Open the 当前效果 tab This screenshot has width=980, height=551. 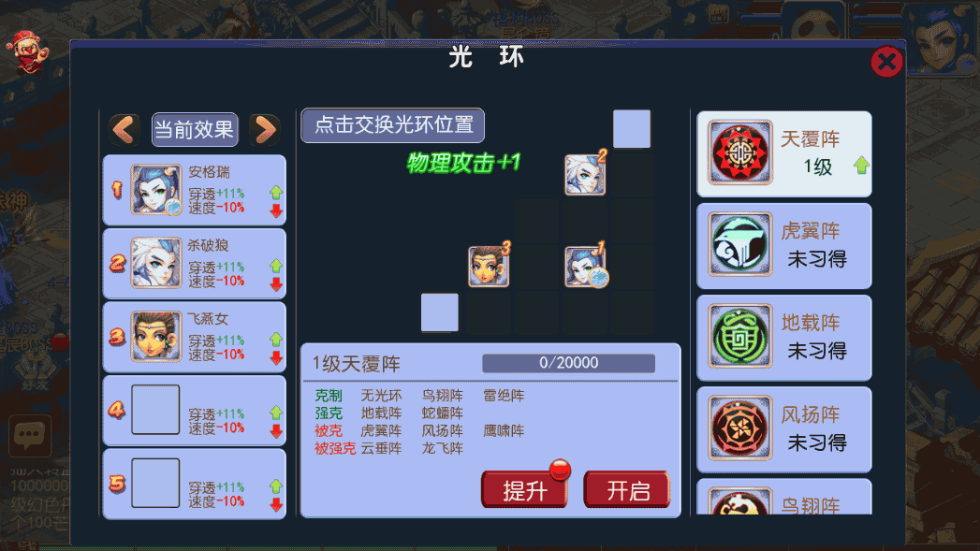coord(195,129)
